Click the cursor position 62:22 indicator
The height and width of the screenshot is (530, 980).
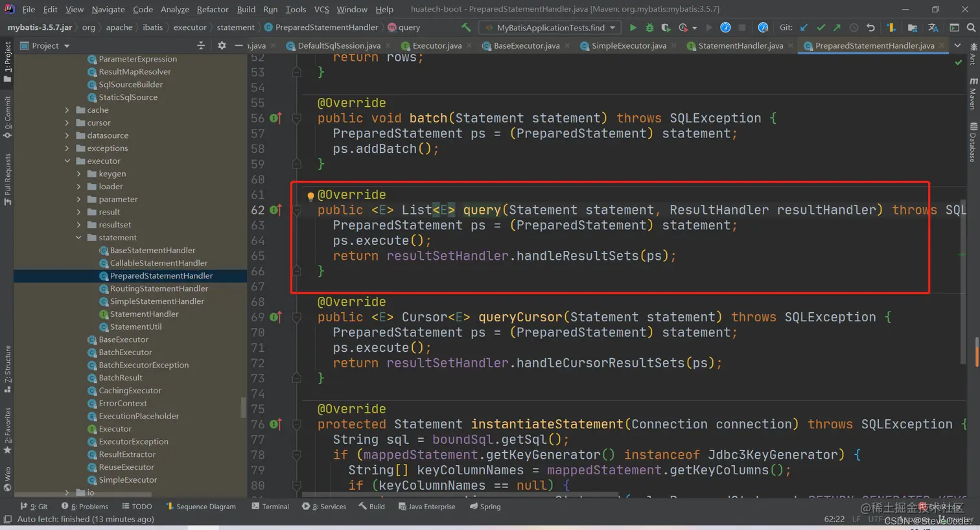coord(834,519)
